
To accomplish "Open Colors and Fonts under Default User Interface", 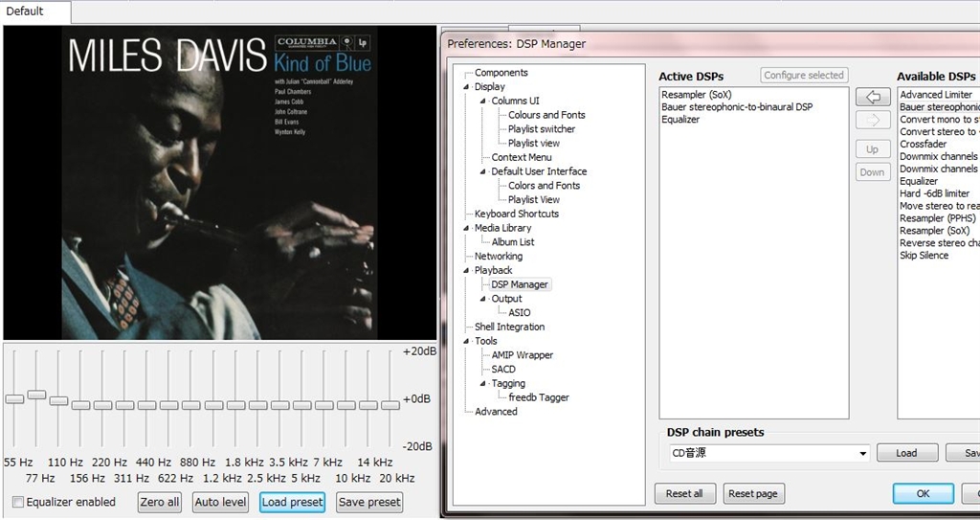I will point(544,185).
